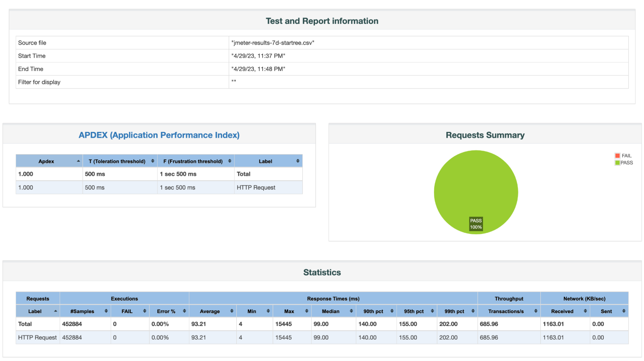Sort Statistics by 90th pct arrow
The image size is (644, 361).
392,311
